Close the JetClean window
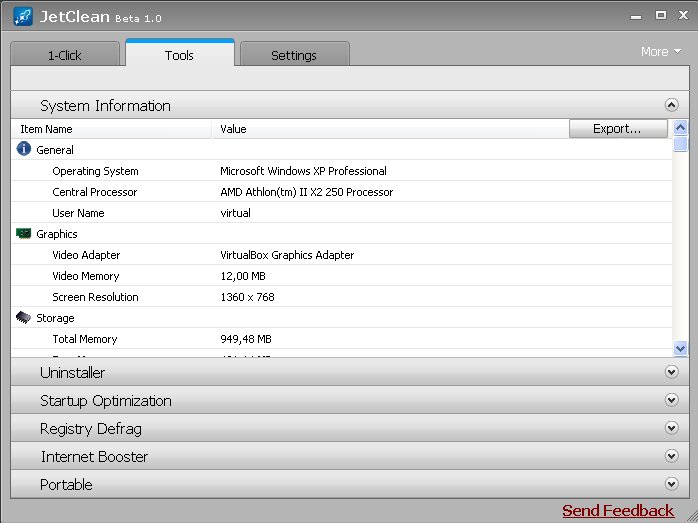Viewport: 698px width, 523px height. coord(684,15)
